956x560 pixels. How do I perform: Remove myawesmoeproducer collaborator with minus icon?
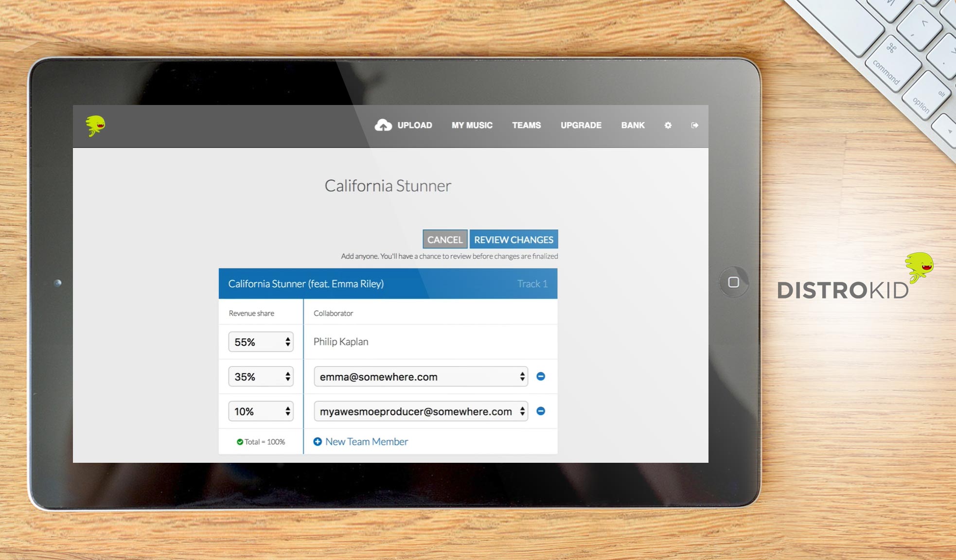click(541, 411)
